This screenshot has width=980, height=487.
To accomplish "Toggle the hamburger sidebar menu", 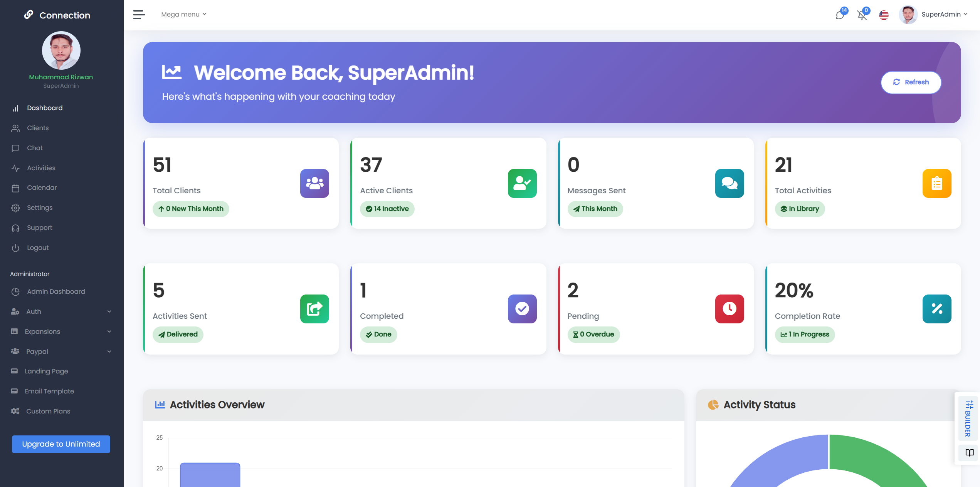I will pyautogui.click(x=139, y=15).
